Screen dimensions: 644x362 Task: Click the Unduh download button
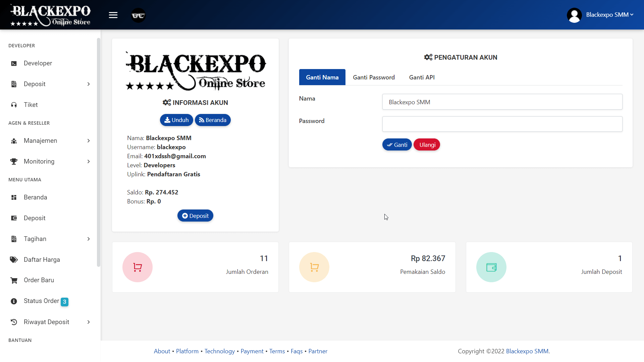[x=176, y=120]
